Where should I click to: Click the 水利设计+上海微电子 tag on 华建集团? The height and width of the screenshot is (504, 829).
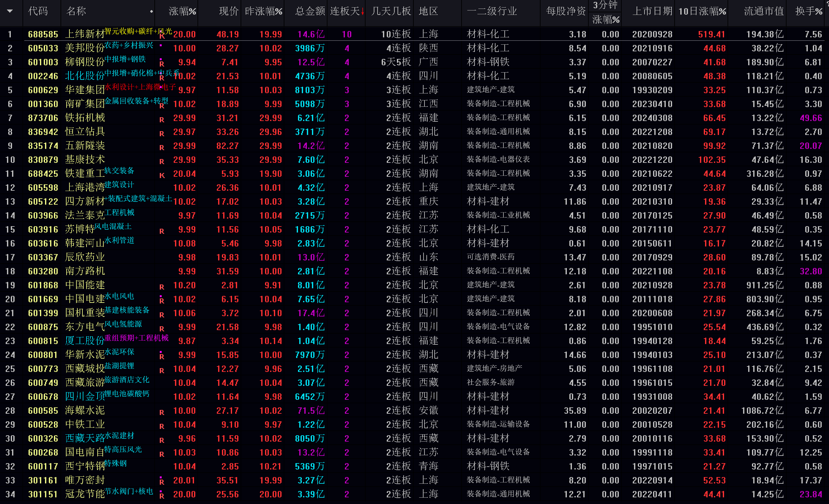coord(140,87)
